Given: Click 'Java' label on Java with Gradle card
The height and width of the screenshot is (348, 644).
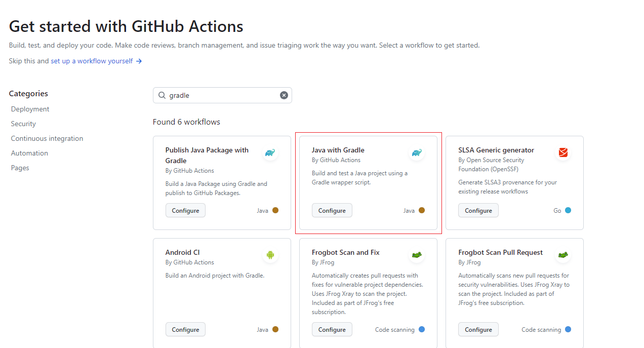Looking at the screenshot, I should tap(409, 210).
